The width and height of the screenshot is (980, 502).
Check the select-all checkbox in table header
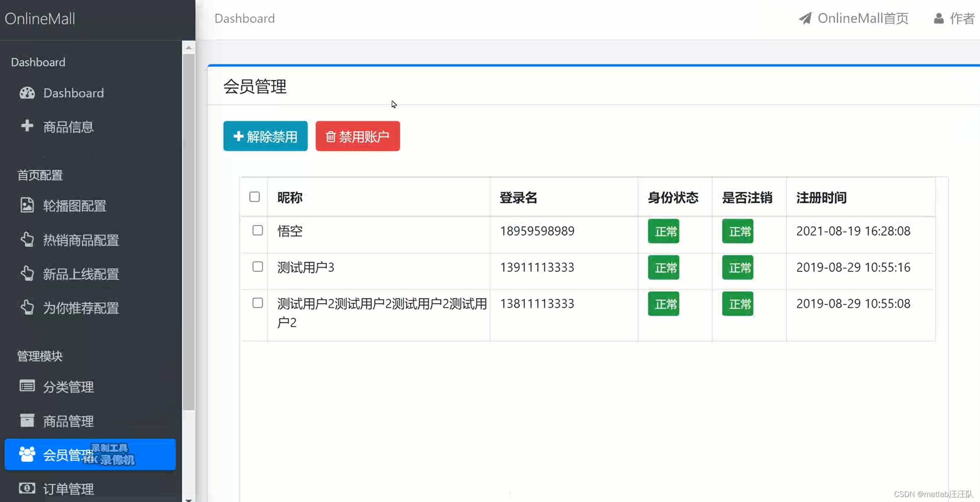[x=254, y=197]
